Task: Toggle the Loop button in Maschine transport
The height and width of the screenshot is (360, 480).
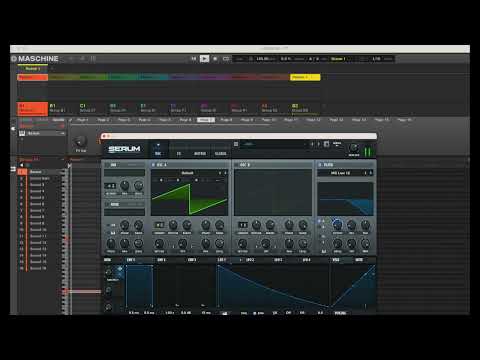Action: pos(226,59)
